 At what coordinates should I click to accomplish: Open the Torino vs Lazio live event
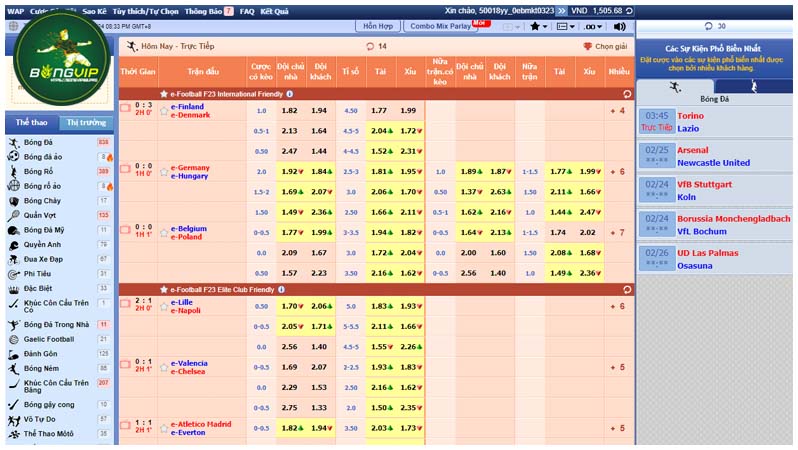[x=716, y=122]
